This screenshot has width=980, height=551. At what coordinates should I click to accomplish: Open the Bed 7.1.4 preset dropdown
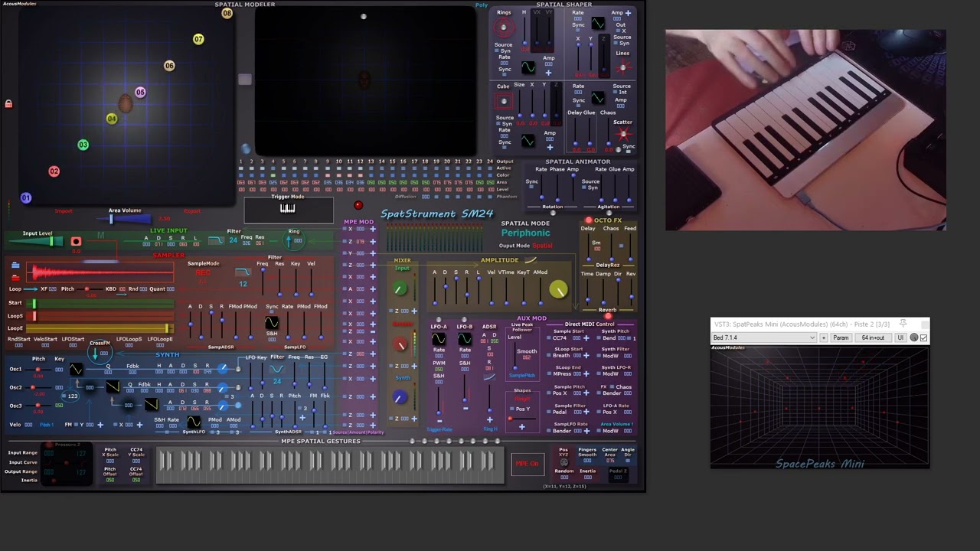coord(765,337)
